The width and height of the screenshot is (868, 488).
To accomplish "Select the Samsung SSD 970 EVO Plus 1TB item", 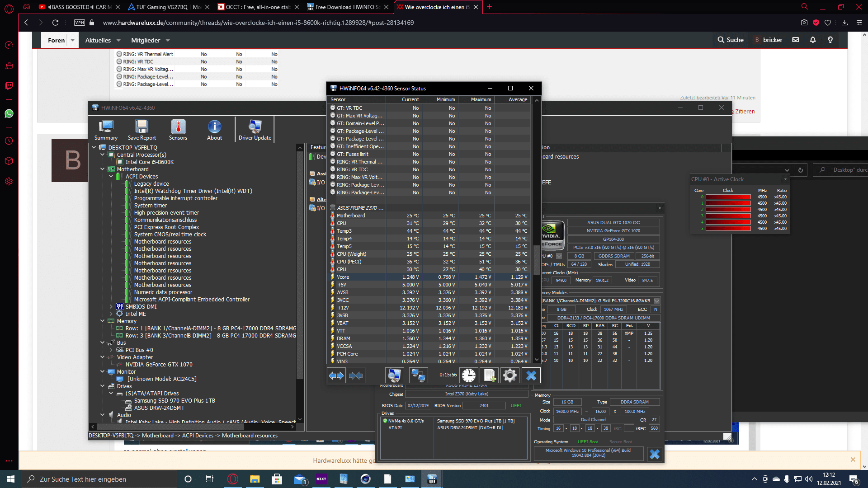I will (175, 400).
